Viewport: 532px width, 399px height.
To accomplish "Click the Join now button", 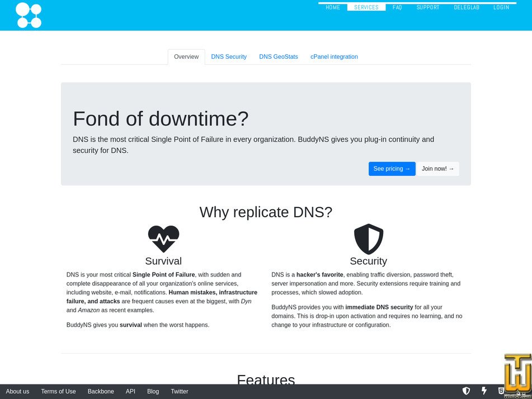I will point(438,168).
